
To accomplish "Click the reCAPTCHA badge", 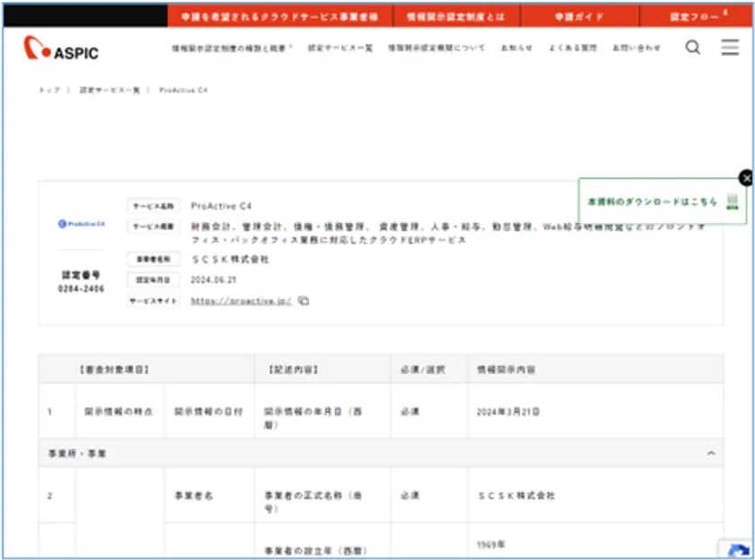I will pos(735,549).
